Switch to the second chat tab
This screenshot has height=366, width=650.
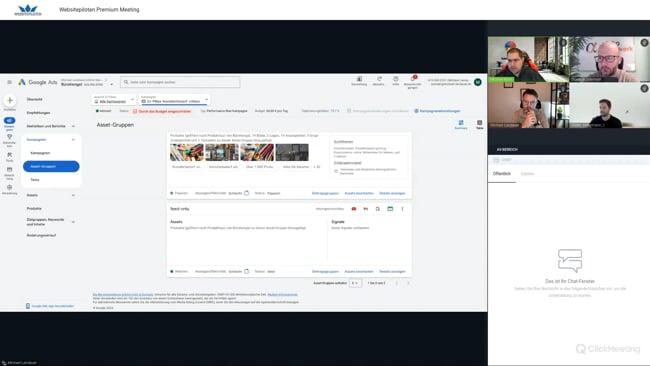[527, 174]
